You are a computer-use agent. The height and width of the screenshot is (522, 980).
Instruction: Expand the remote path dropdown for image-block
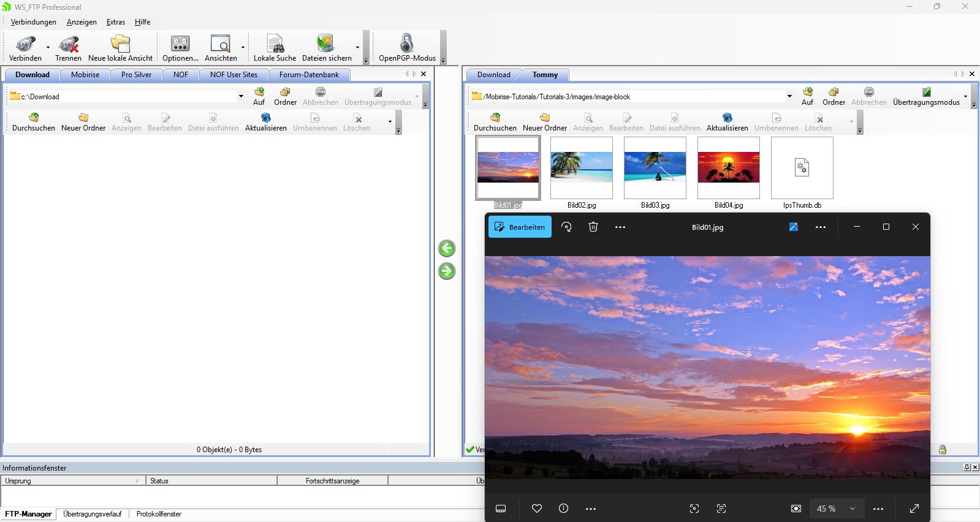[789, 96]
